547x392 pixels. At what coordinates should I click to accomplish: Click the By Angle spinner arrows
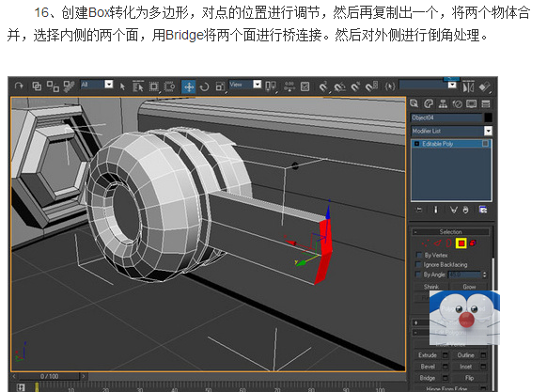(x=484, y=274)
